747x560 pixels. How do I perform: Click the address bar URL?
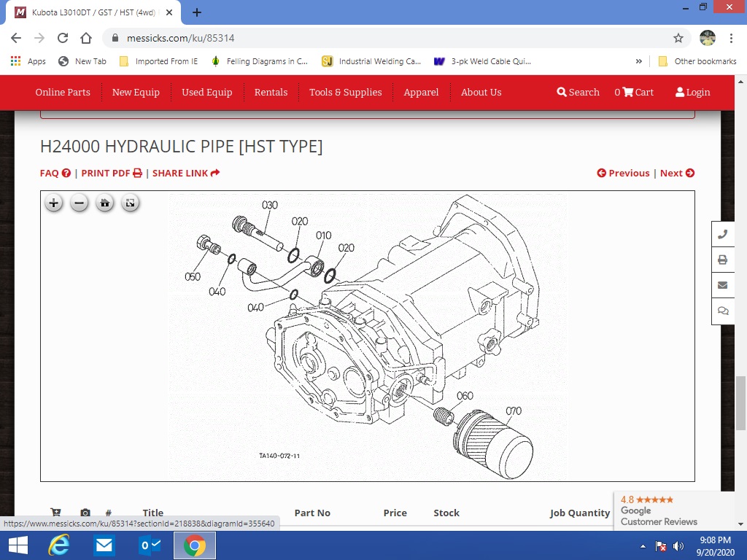181,38
